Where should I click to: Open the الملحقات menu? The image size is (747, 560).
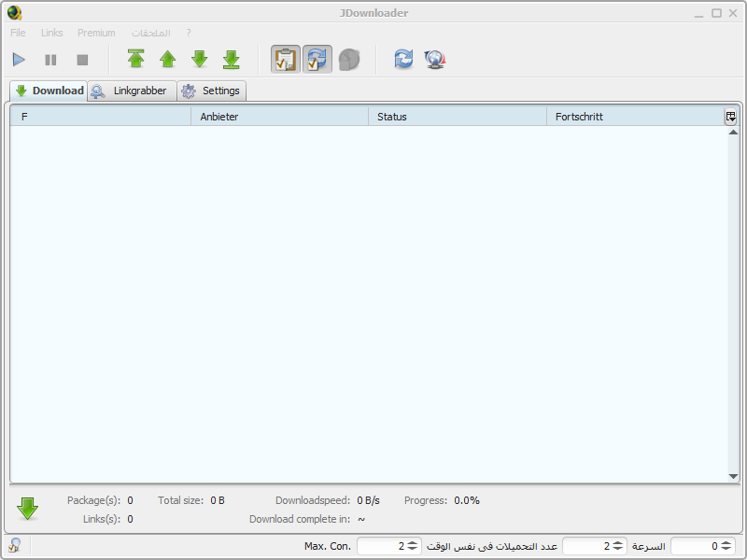(x=151, y=33)
